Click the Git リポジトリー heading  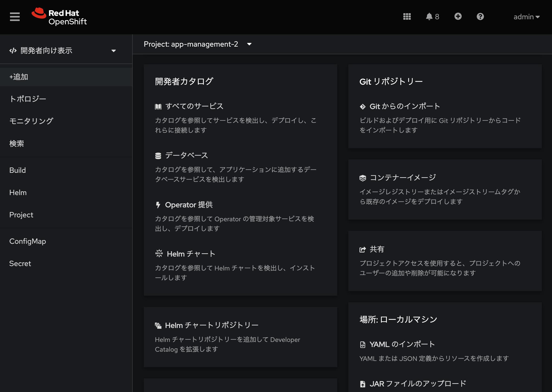(x=391, y=81)
